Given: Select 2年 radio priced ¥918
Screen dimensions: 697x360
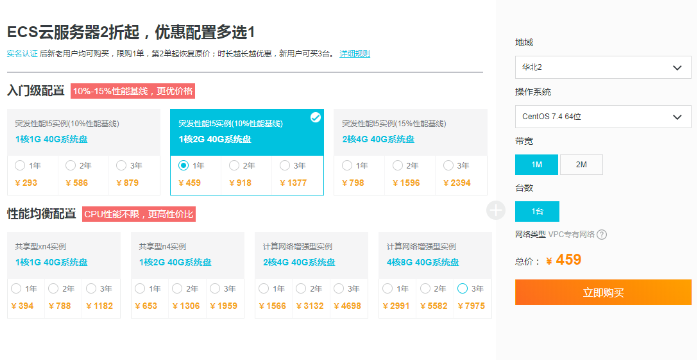Looking at the screenshot, I should point(234,166).
